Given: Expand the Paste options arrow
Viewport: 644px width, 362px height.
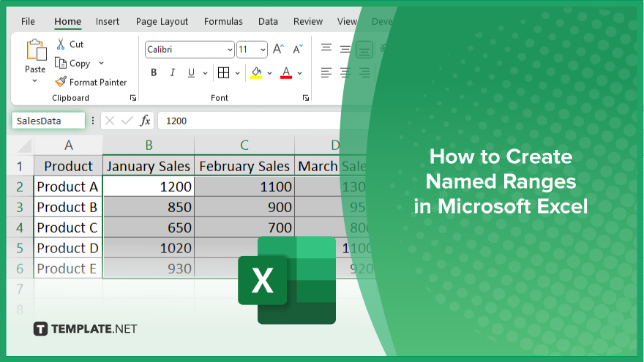Looking at the screenshot, I should point(35,81).
